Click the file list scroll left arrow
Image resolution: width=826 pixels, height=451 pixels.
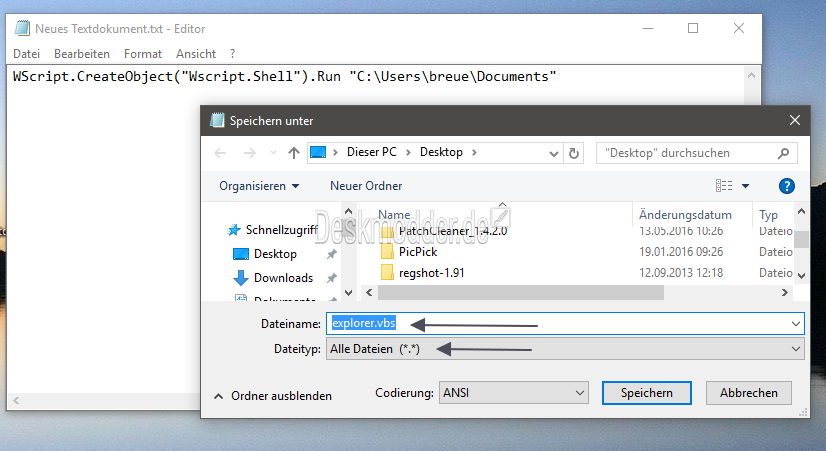[x=369, y=292]
